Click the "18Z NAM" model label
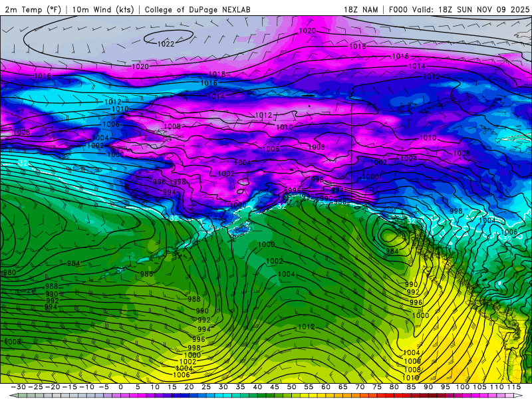The width and height of the screenshot is (532, 399). pos(361,9)
